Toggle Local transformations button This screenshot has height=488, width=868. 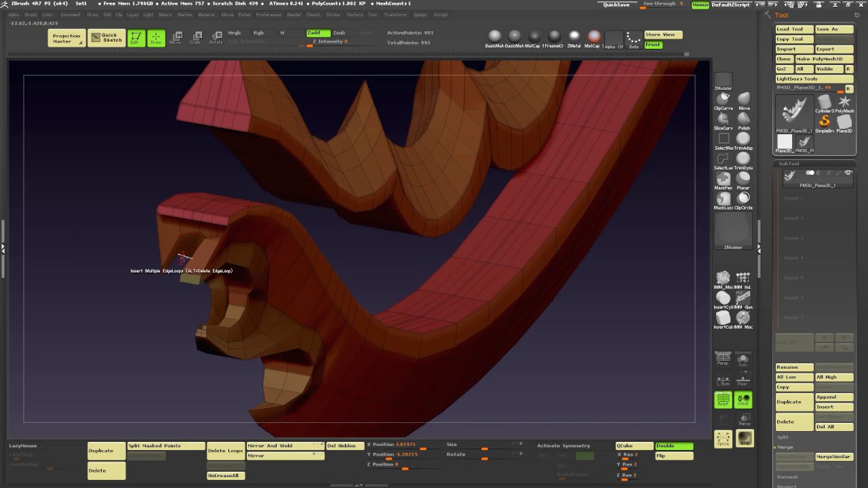click(x=744, y=400)
